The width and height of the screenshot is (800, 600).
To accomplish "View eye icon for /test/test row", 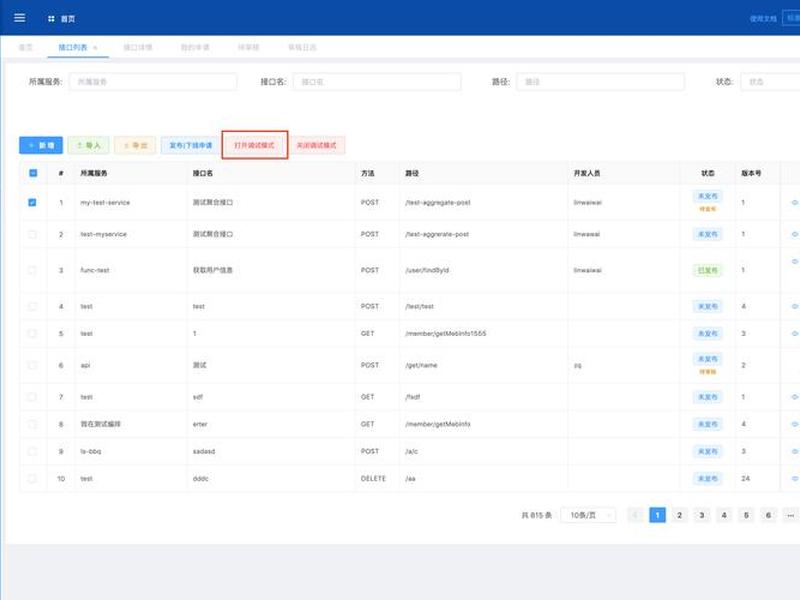I will (x=794, y=307).
